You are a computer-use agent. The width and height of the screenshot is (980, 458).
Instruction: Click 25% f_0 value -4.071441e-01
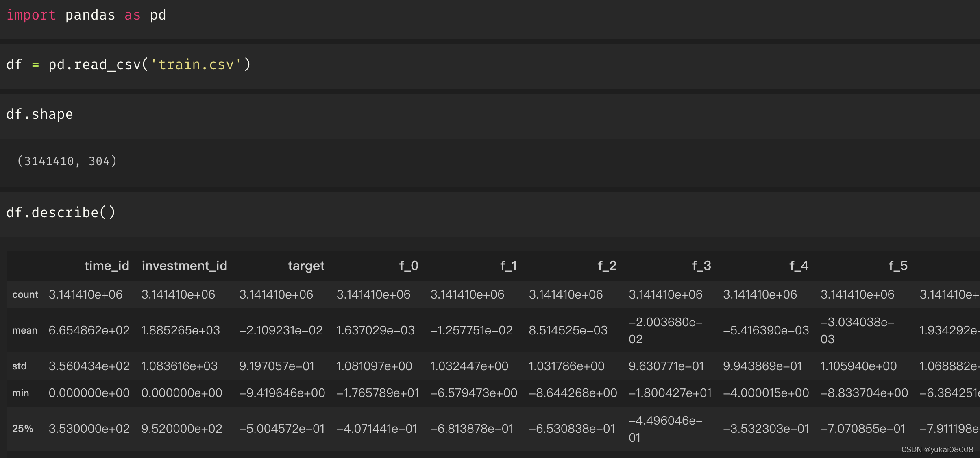377,429
